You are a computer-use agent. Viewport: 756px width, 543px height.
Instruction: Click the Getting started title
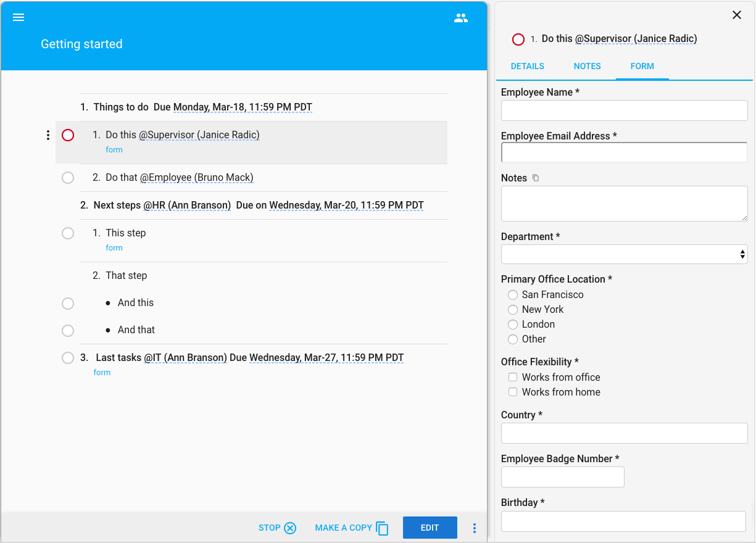(x=81, y=44)
